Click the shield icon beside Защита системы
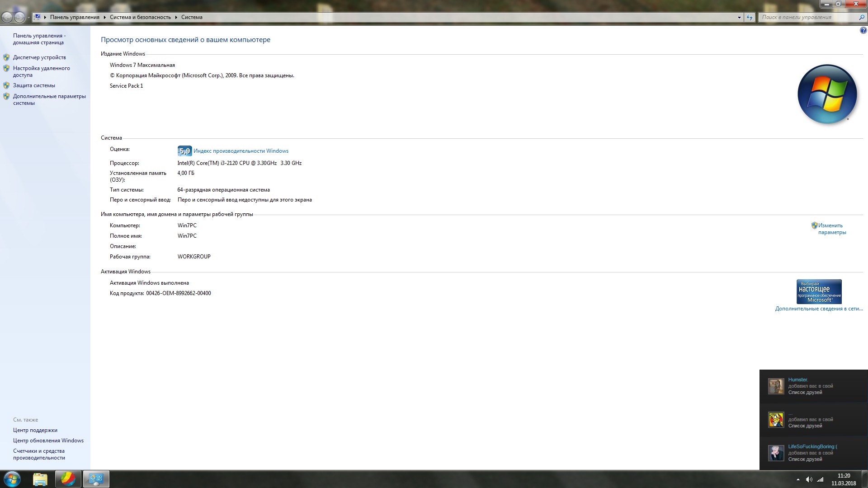The height and width of the screenshot is (488, 868). click(6, 85)
